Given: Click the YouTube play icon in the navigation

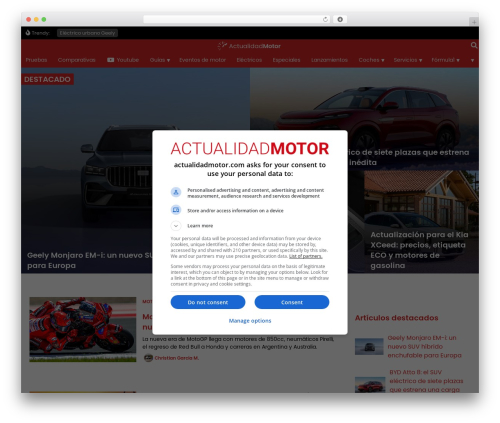Looking at the screenshot, I should coord(111,60).
